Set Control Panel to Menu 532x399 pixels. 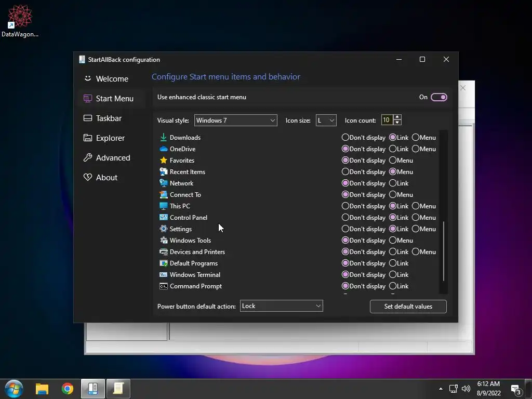[x=424, y=218]
